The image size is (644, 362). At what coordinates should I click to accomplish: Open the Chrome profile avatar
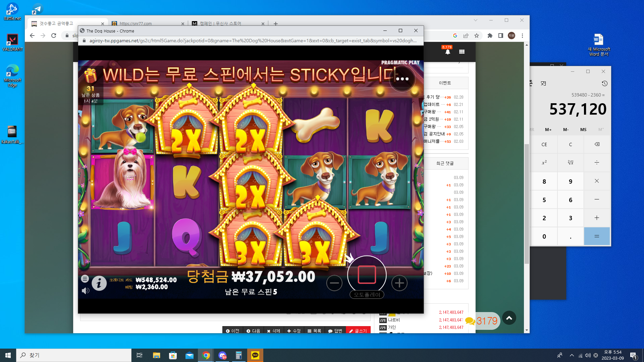(512, 36)
